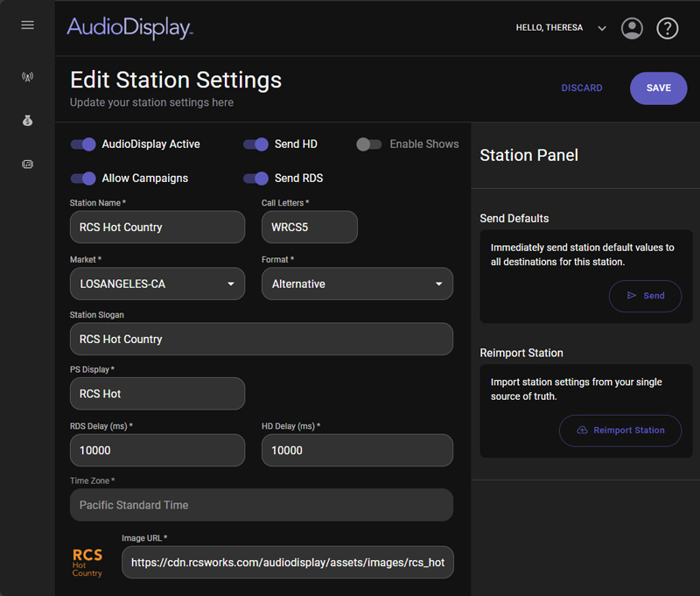Toggle the Send HD switch
700x596 pixels.
coord(255,144)
